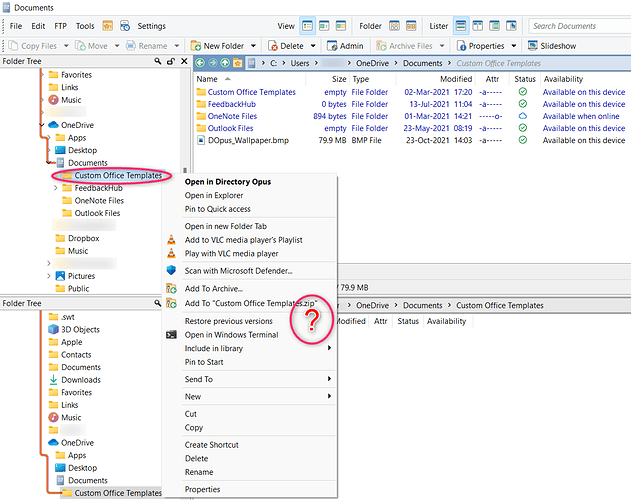Click the Archive Files button
This screenshot has height=500, width=631.
click(x=404, y=46)
